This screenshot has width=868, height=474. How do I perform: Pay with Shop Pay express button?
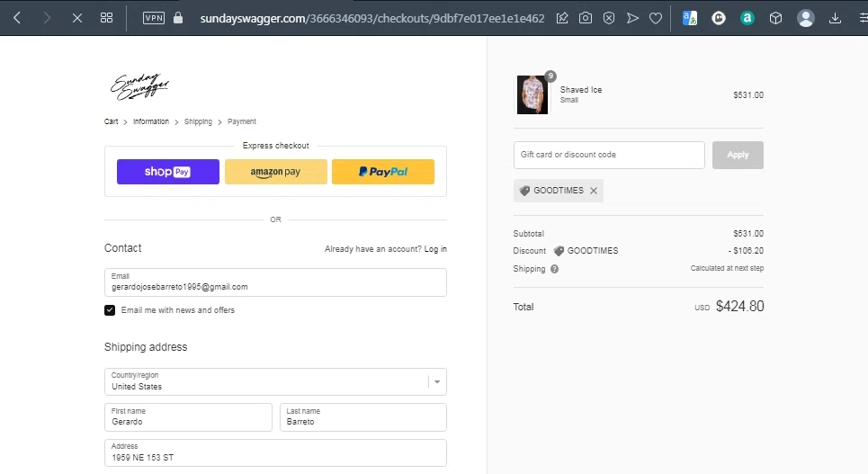click(168, 172)
